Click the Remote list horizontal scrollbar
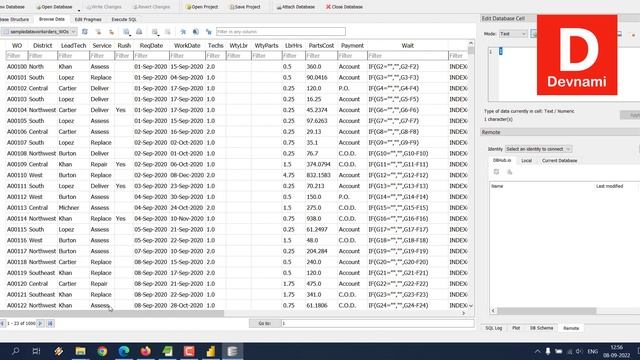Image resolution: width=640 pixels, height=360 pixels. click(547, 311)
